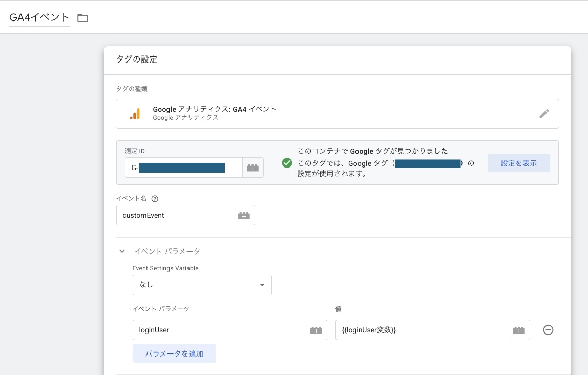Open the folder icon next to the tag name
Screen dimensions: 588x375
[x=82, y=17]
